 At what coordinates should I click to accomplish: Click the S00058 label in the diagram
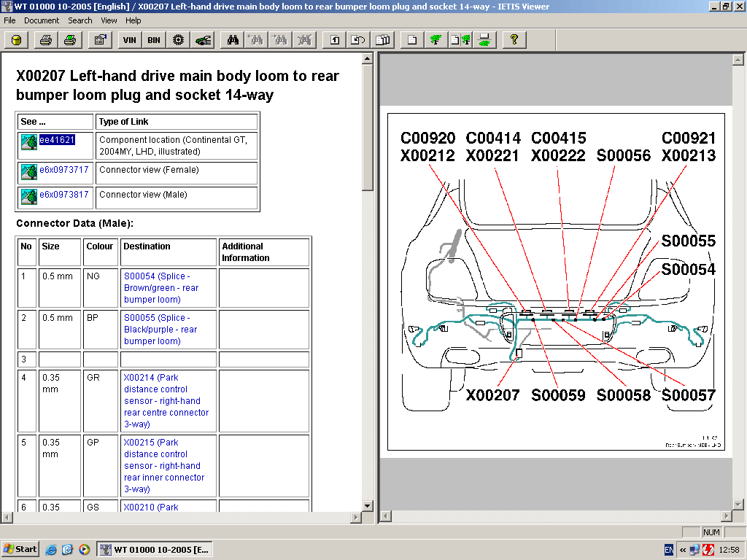[623, 394]
